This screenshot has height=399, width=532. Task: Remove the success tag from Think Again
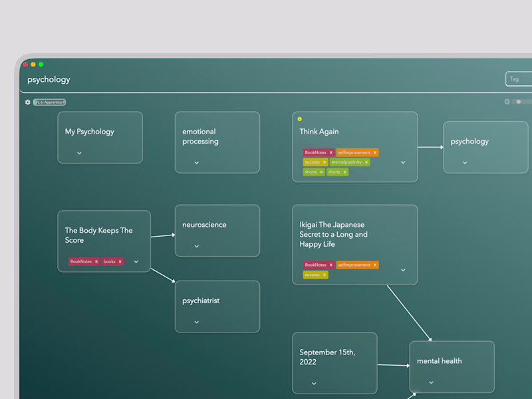[x=324, y=162]
